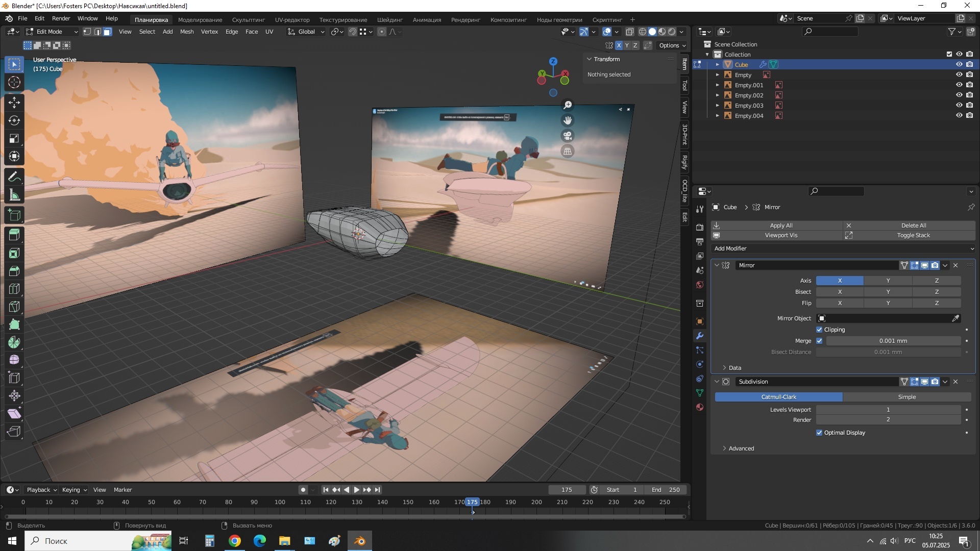Click the Levels Viewport value field
Viewport: 980px width, 551px height.
point(888,410)
